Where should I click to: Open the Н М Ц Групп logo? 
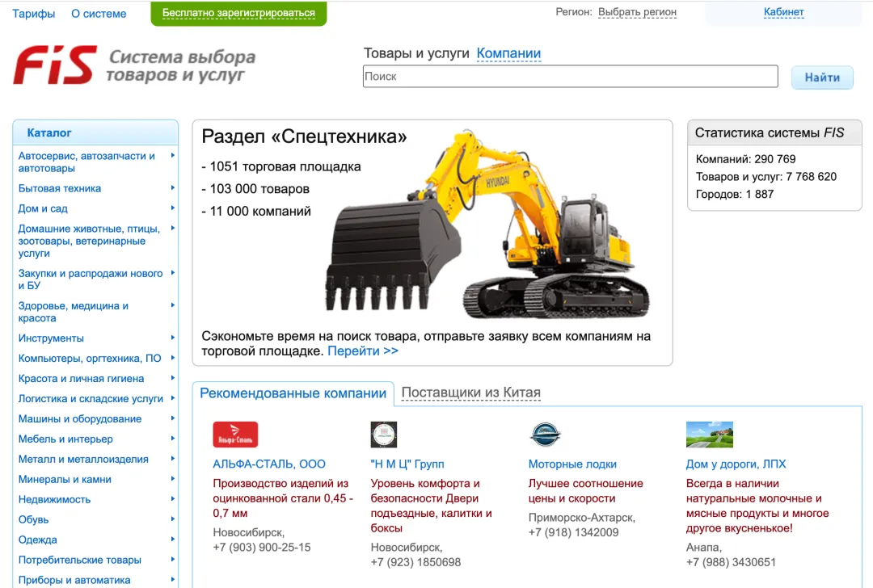click(x=384, y=435)
